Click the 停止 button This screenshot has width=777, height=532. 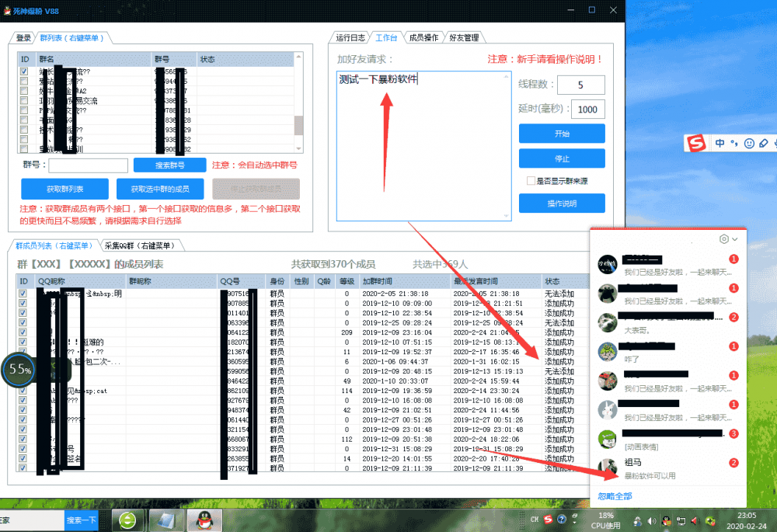pos(562,158)
